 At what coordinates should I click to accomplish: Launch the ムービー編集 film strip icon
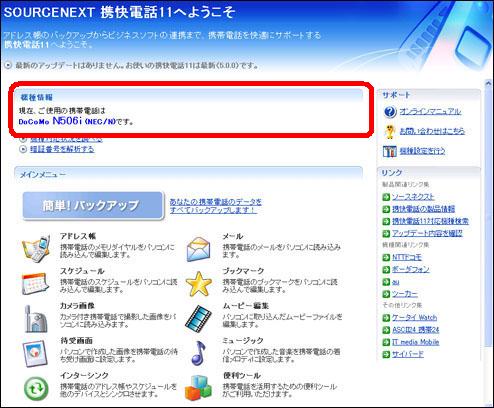coord(199,319)
